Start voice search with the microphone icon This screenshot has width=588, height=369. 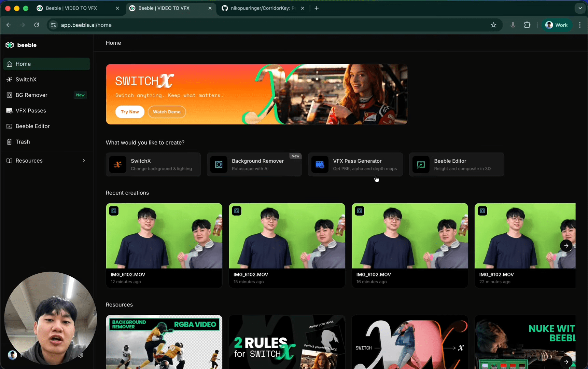(x=513, y=25)
